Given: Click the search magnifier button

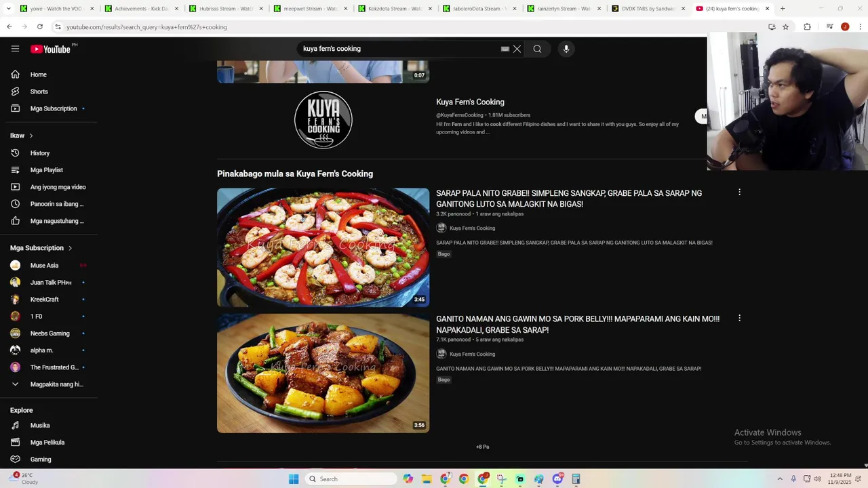Looking at the screenshot, I should click(537, 49).
